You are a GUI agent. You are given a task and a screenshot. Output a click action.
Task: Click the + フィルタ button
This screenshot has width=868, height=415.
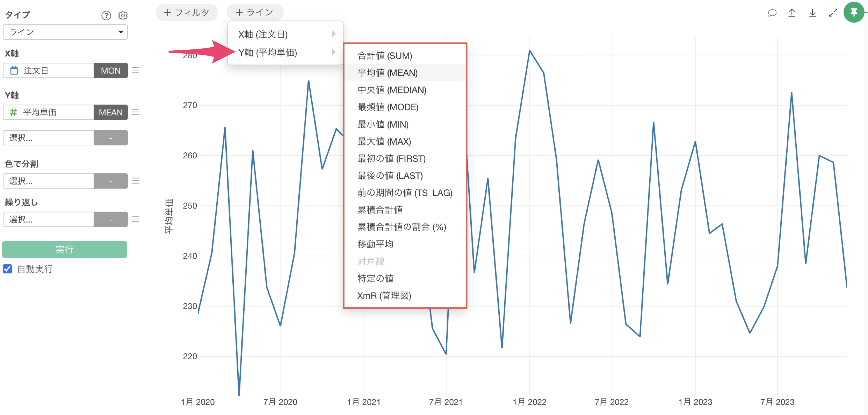(187, 13)
